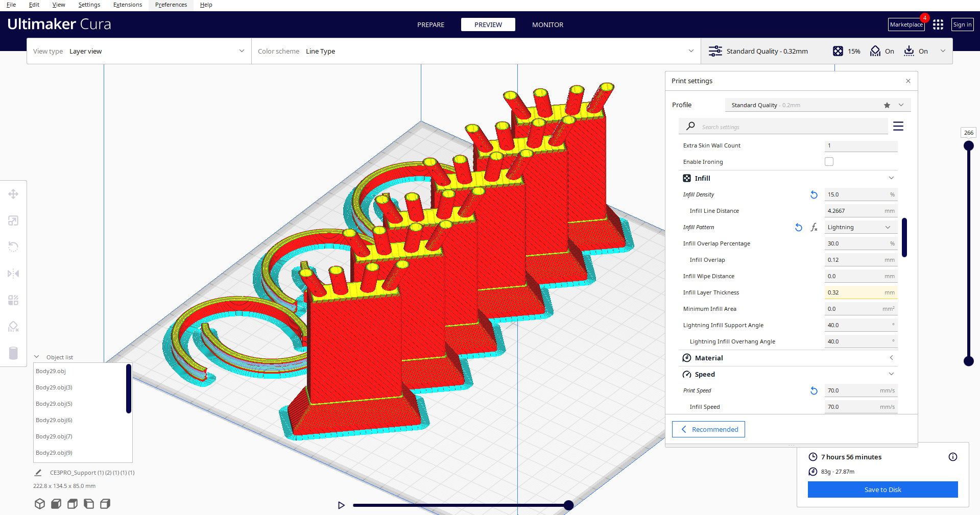Switch to Recommended print settings
Viewport: 980px width, 515px height.
coord(708,429)
